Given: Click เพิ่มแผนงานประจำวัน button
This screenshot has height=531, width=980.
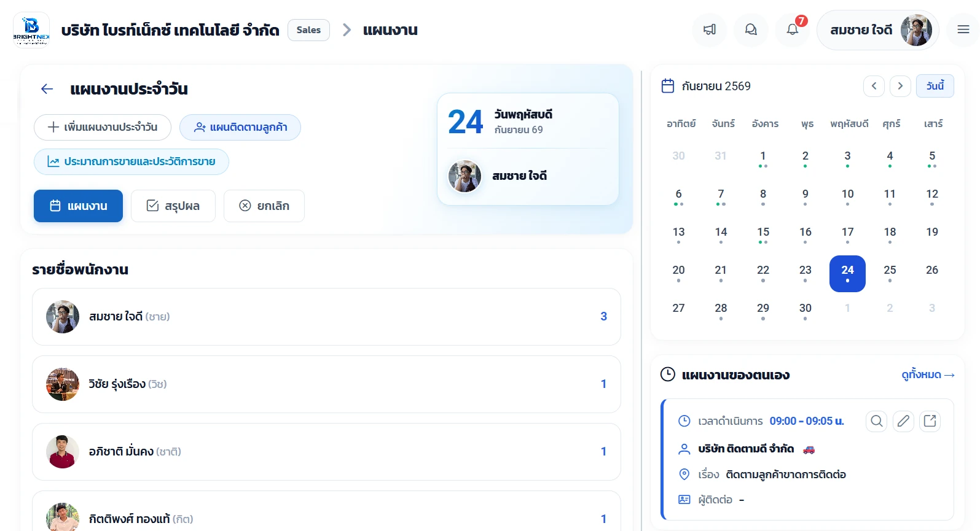Looking at the screenshot, I should click(103, 127).
